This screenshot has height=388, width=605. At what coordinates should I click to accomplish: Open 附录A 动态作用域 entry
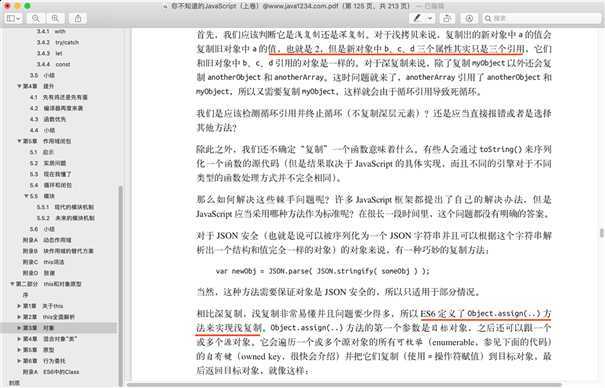[x=47, y=240]
